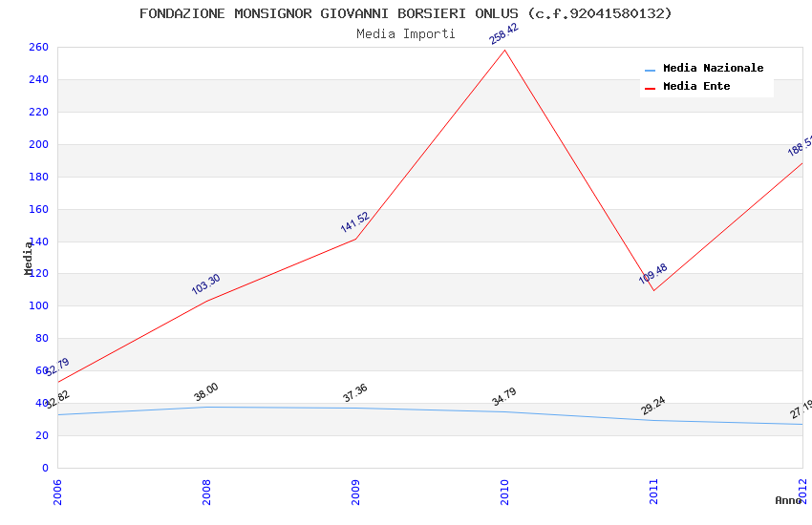Viewport: 812px width, 525px height.
Task: Click the 2009 x-axis year label
Action: (355, 492)
